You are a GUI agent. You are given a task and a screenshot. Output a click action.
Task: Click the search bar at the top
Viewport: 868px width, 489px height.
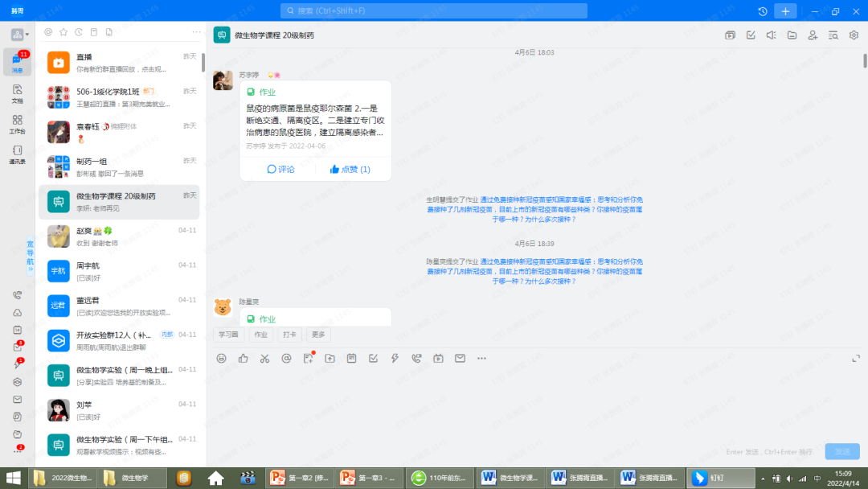coord(434,10)
